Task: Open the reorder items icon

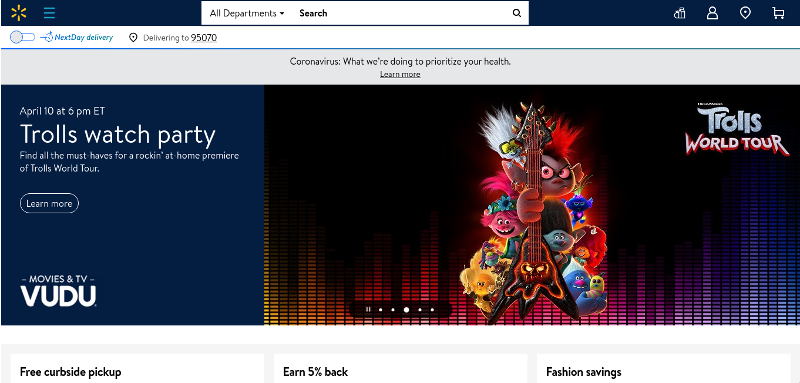Action: [680, 13]
